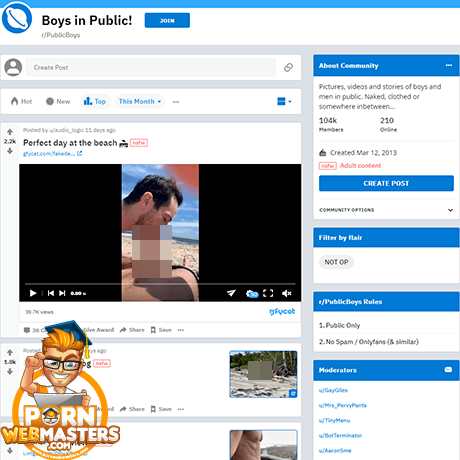Join the r/PublicBoys community
The image size is (460, 460).
tap(167, 20)
